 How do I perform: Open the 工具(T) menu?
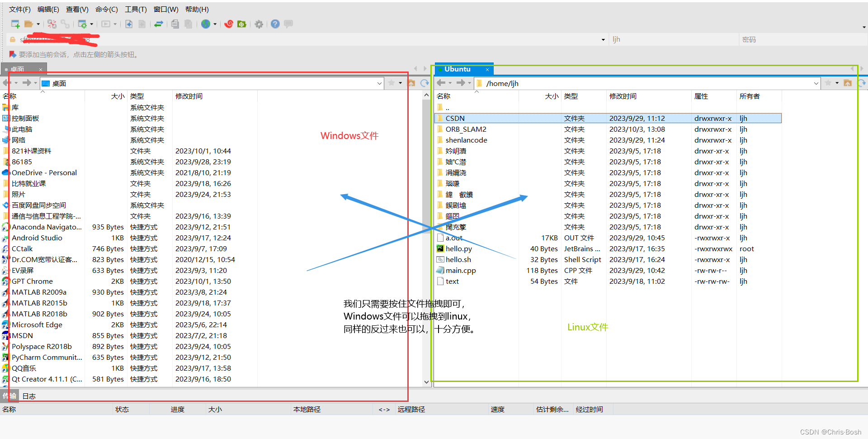coord(136,10)
